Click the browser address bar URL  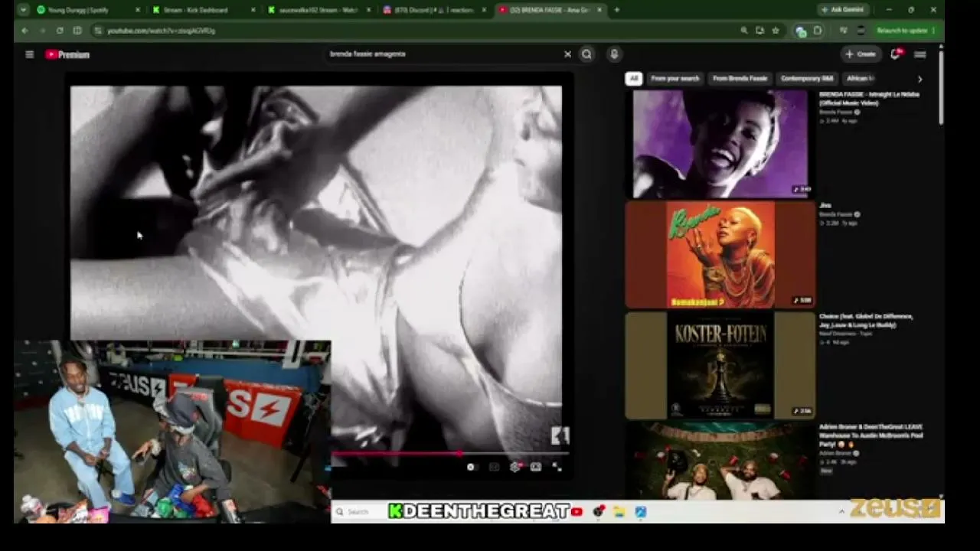161,31
